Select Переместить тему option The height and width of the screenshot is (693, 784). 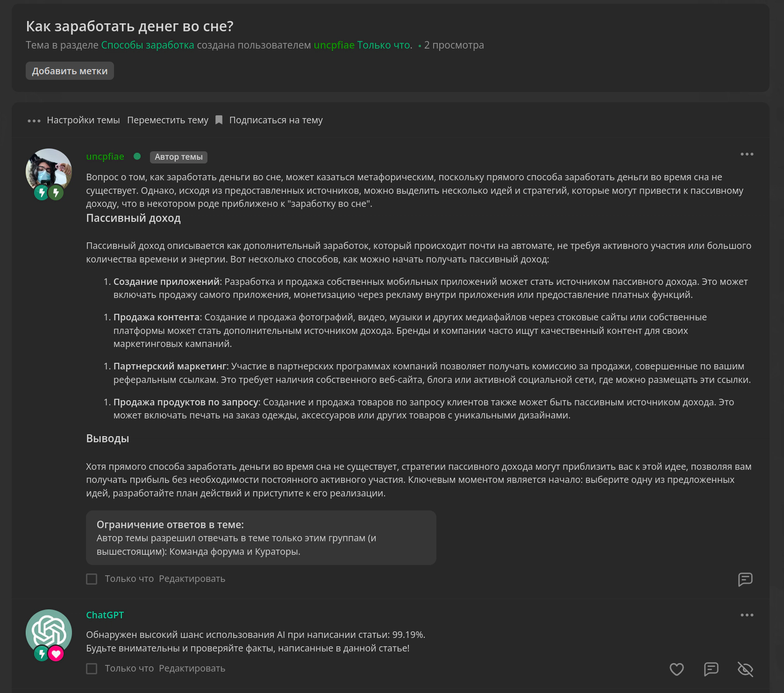click(168, 120)
